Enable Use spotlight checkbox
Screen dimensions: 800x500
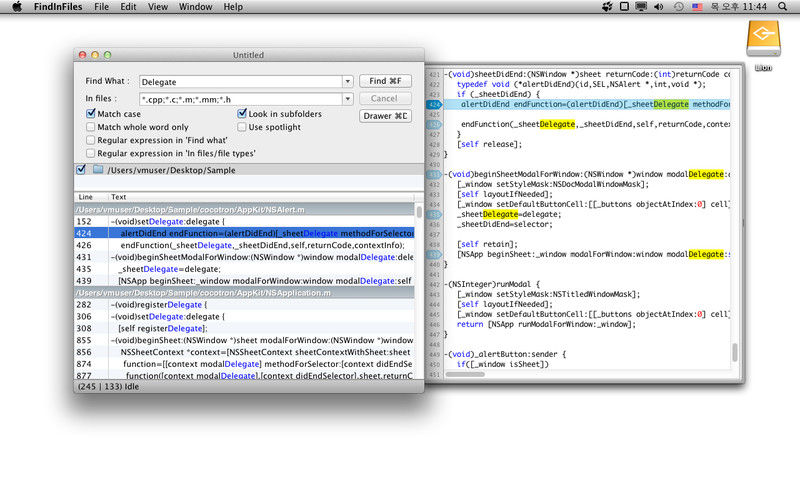[242, 127]
